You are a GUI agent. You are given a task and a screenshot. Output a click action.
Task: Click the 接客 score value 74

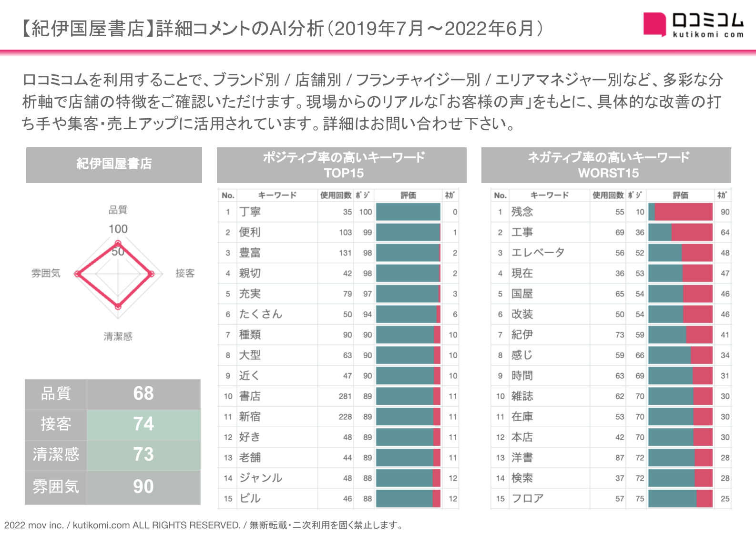tap(143, 424)
